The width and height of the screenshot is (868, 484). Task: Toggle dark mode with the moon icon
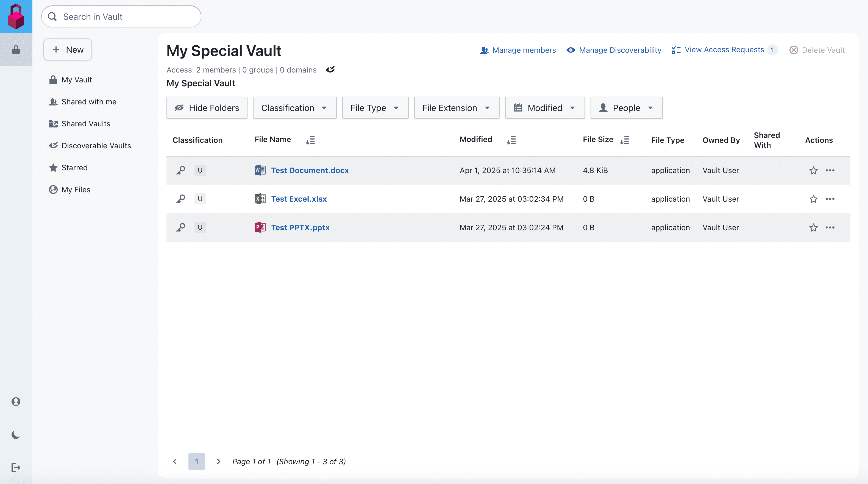point(16,435)
